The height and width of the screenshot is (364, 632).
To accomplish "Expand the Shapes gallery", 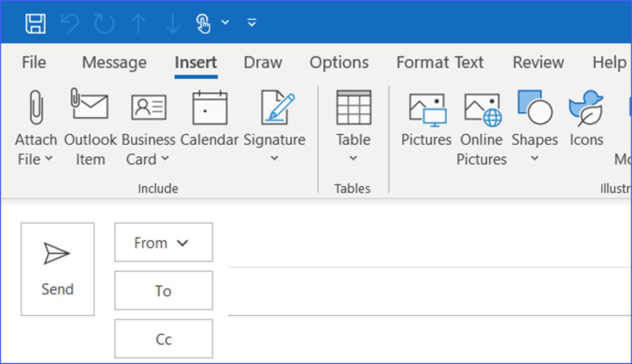I will [x=534, y=157].
